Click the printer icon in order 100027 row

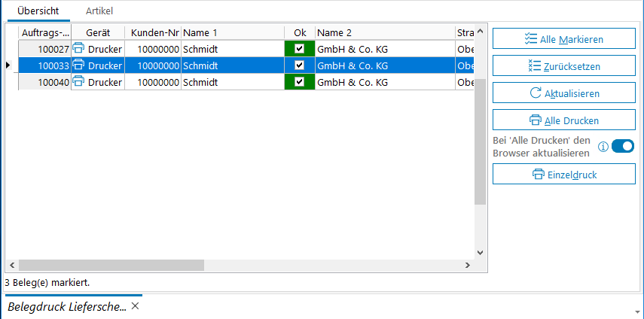click(78, 49)
